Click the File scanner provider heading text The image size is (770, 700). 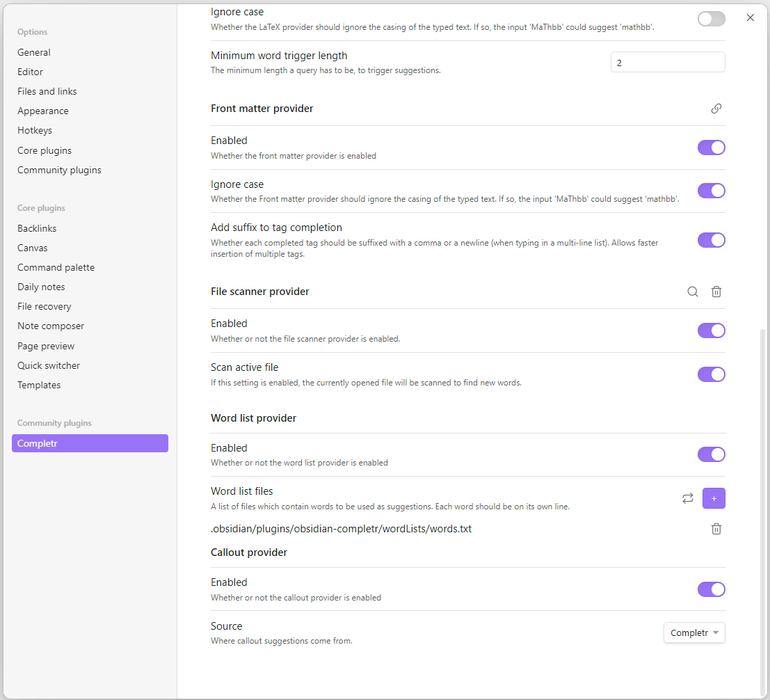coord(259,292)
